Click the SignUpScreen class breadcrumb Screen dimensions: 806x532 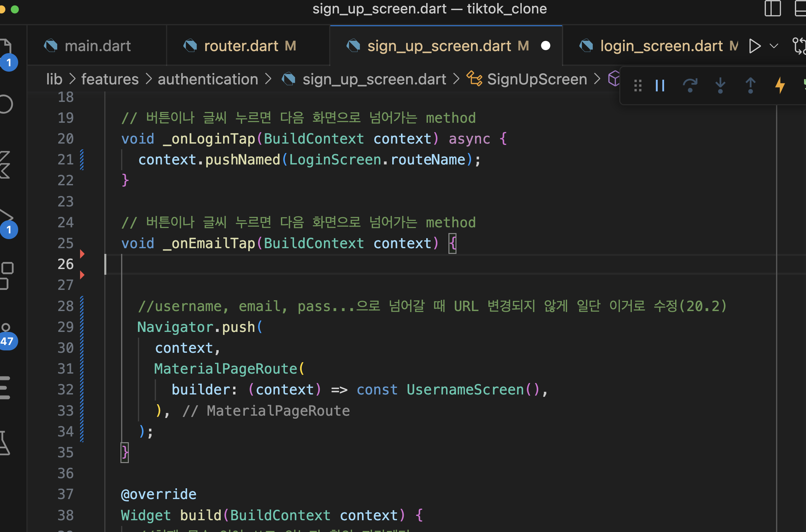tap(537, 79)
